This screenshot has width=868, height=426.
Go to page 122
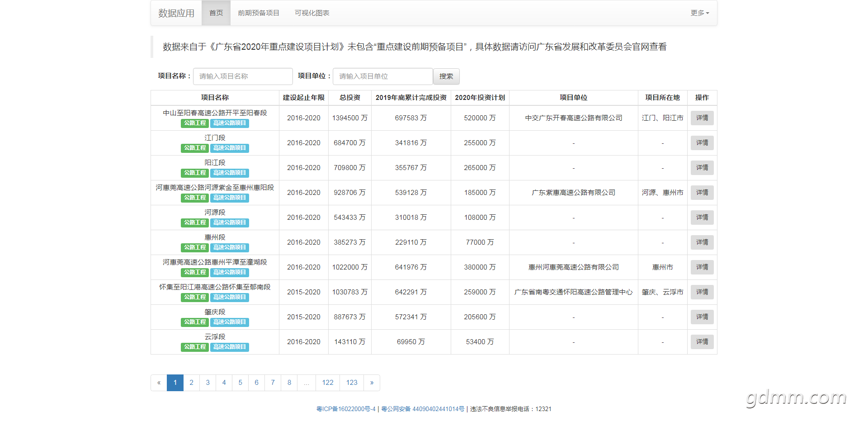[328, 383]
